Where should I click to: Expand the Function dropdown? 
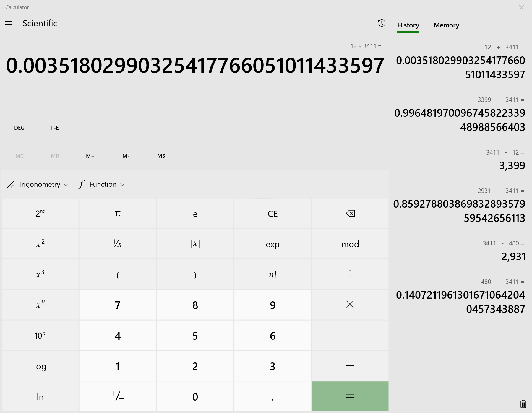102,185
